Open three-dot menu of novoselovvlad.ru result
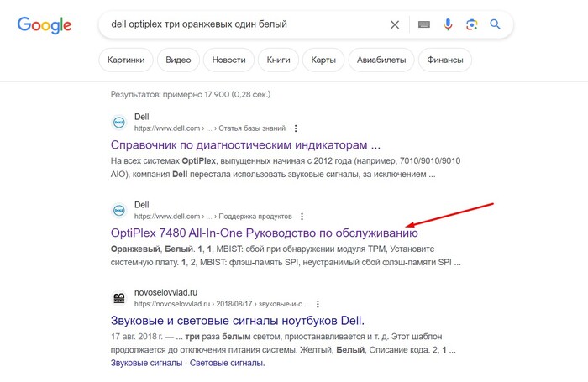This screenshot has width=588, height=382. (x=318, y=303)
